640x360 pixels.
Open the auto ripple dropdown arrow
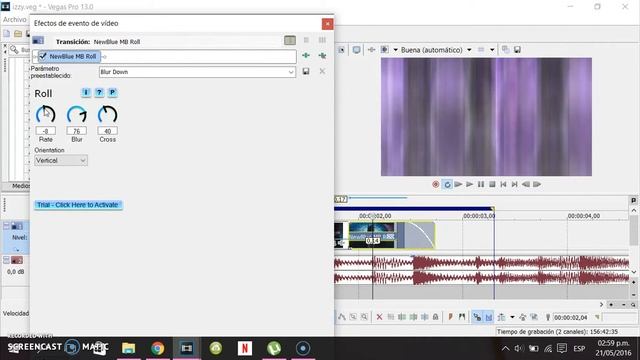512,317
